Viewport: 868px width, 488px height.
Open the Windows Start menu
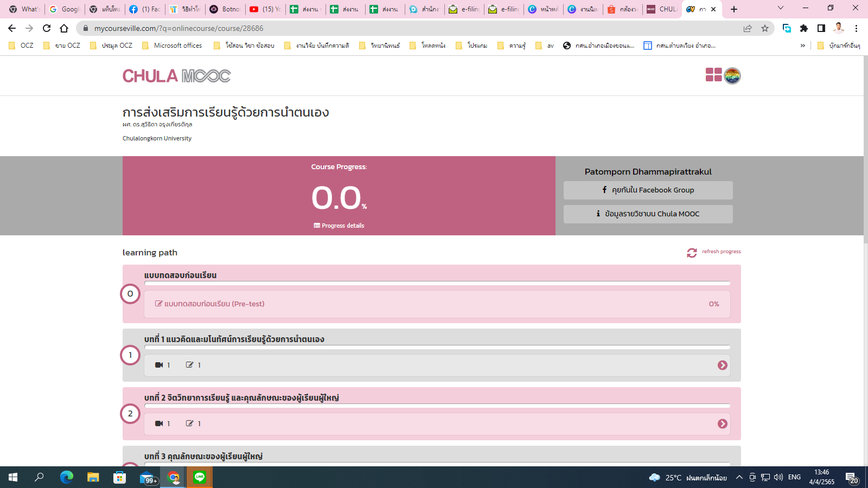(x=13, y=477)
